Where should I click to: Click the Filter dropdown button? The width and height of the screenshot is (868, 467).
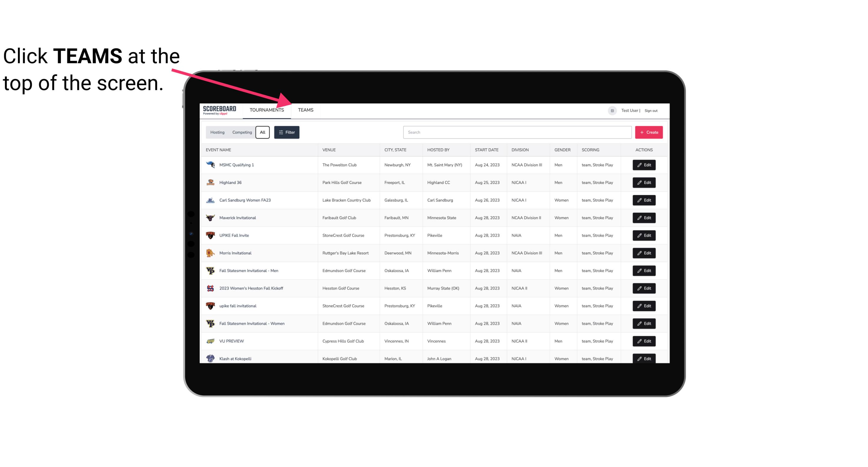(286, 132)
